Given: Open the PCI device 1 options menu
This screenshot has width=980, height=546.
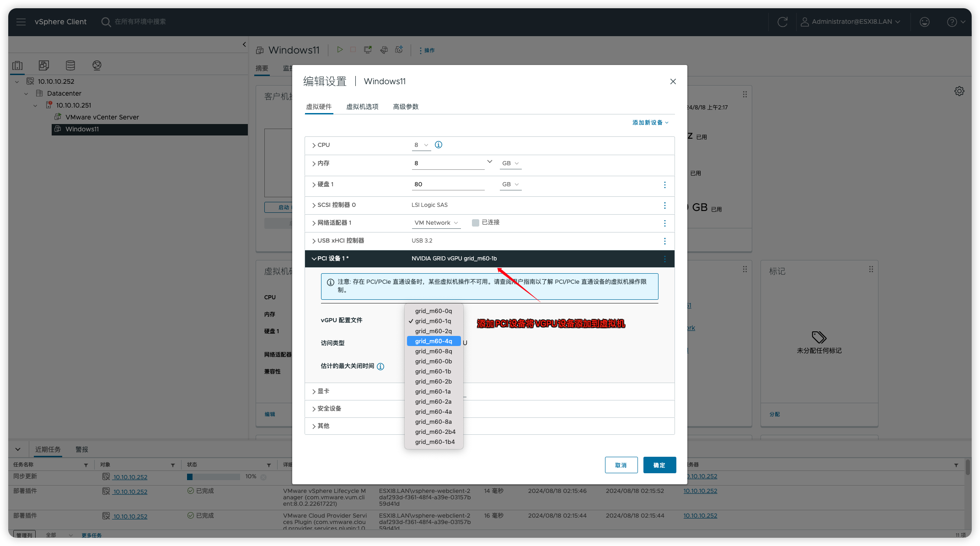Looking at the screenshot, I should coord(665,259).
